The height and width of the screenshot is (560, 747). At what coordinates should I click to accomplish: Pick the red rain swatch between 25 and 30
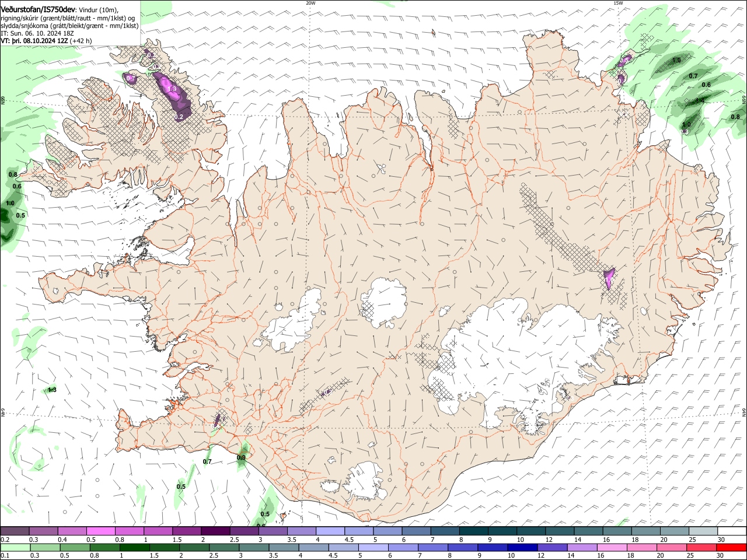tap(701, 547)
